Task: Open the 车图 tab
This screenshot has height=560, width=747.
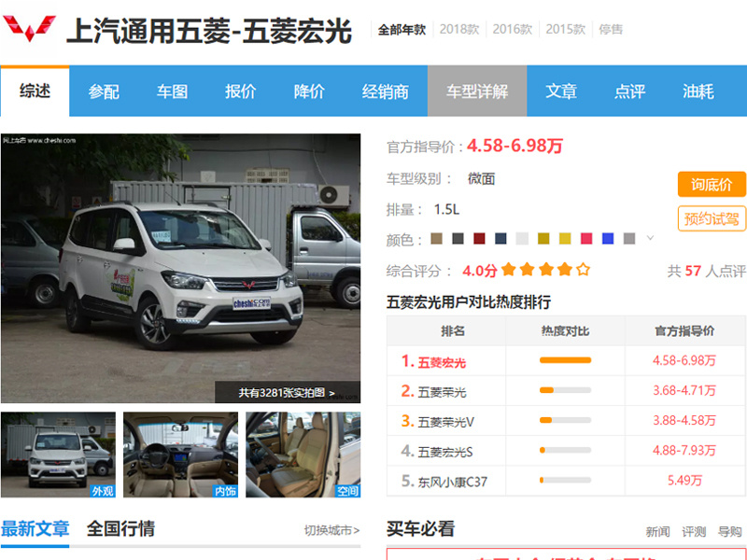Action: (172, 91)
